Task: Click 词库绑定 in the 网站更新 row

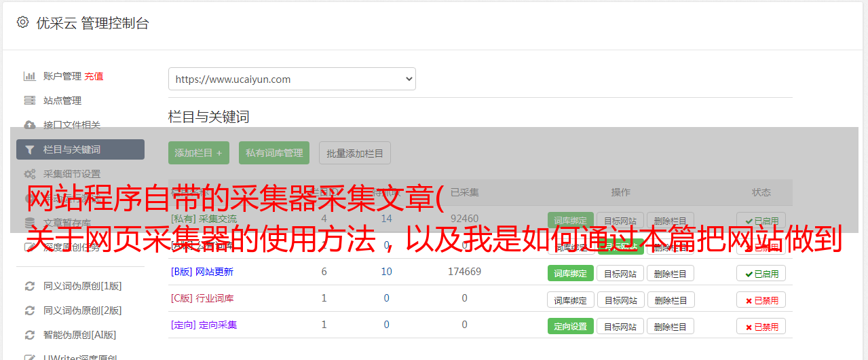Action: 571,273
